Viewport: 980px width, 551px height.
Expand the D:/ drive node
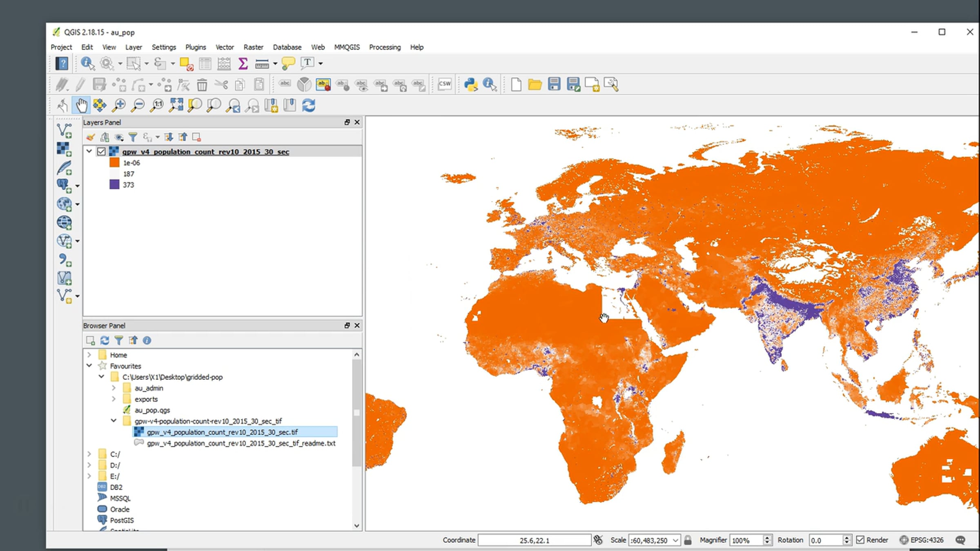[x=89, y=465]
